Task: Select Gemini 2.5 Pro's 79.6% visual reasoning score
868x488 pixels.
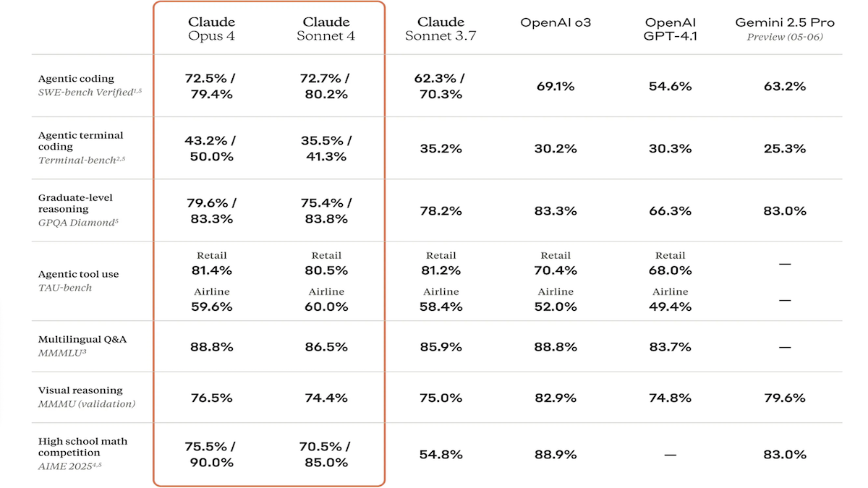Action: [x=785, y=398]
